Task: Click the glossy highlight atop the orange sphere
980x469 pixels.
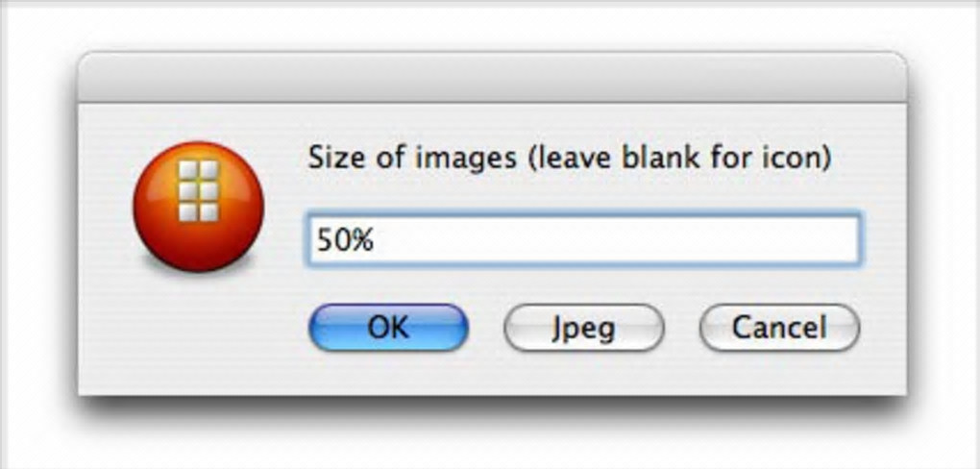Action: [197, 156]
